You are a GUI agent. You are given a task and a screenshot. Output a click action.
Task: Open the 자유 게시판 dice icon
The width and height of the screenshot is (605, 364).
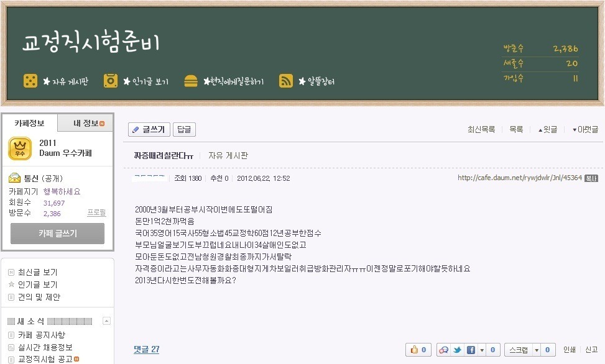(x=30, y=80)
